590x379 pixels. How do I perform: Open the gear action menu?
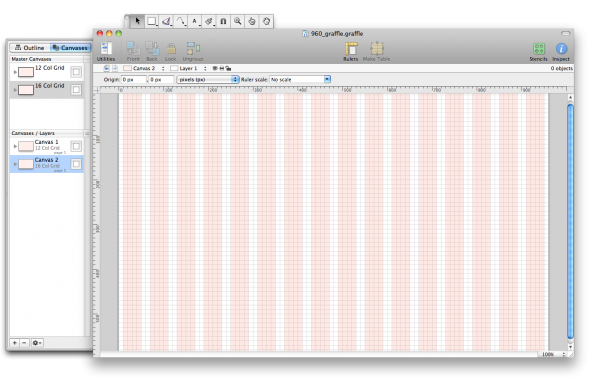click(x=37, y=343)
